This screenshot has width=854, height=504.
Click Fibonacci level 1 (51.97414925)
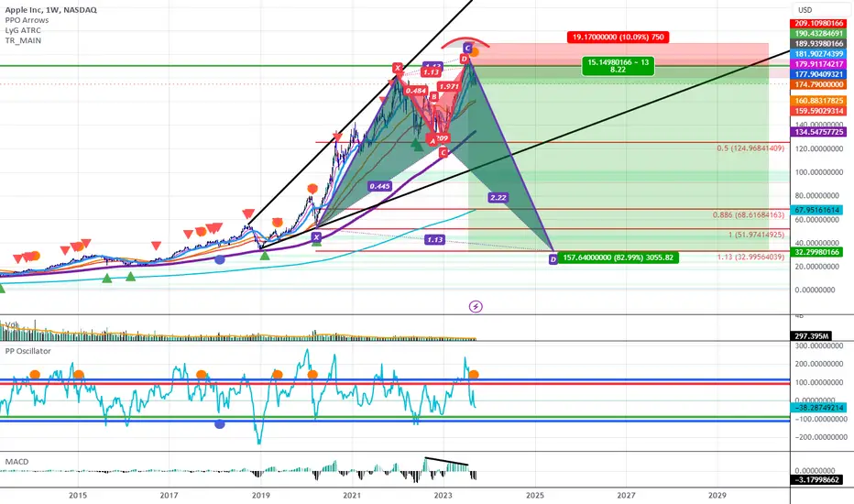[x=756, y=235]
